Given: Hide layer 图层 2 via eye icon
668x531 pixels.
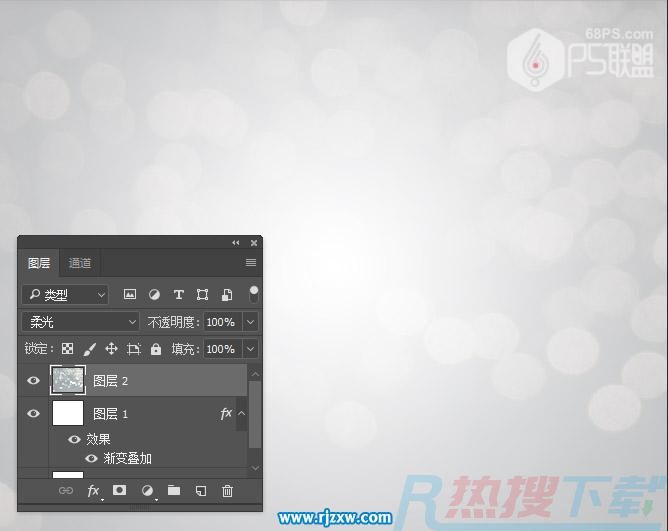Looking at the screenshot, I should 33,380.
